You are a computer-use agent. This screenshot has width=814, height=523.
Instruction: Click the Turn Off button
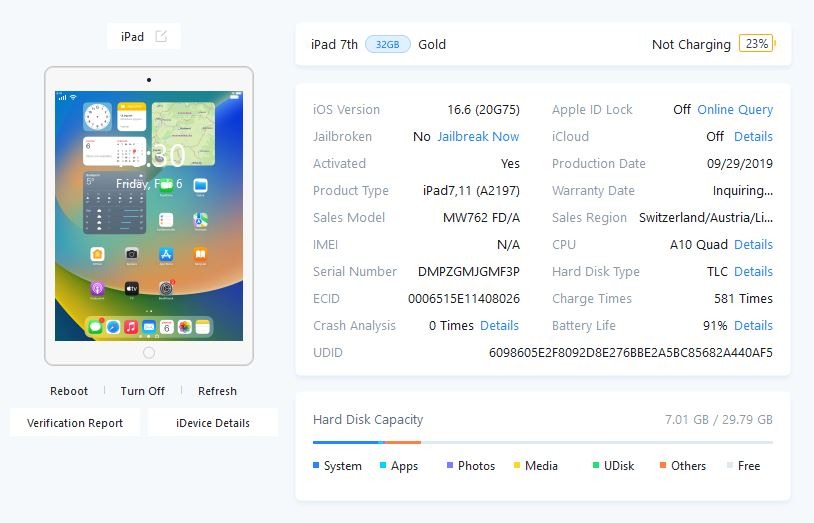(x=142, y=391)
